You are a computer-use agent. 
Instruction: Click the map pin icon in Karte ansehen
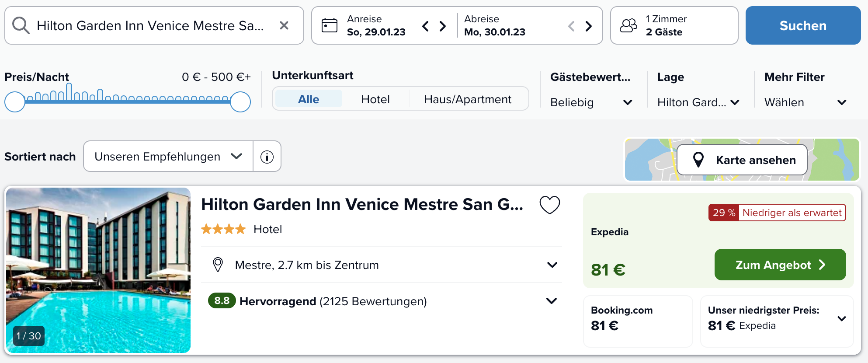click(698, 160)
